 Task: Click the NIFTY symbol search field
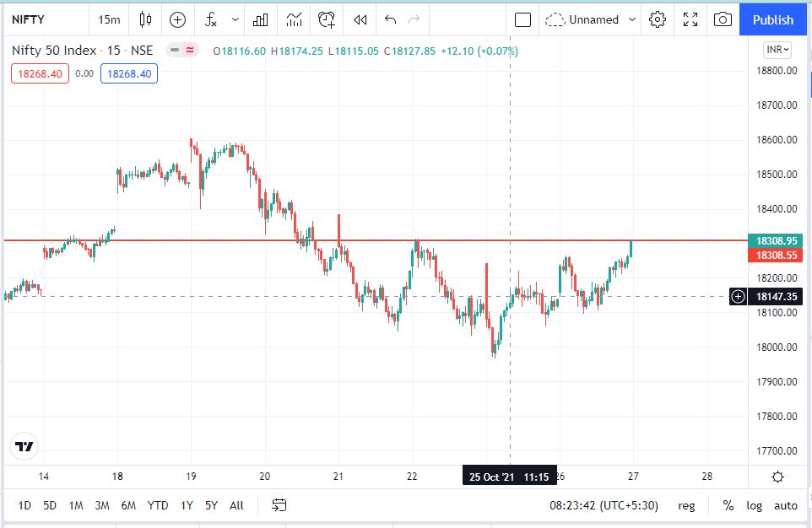click(42, 19)
